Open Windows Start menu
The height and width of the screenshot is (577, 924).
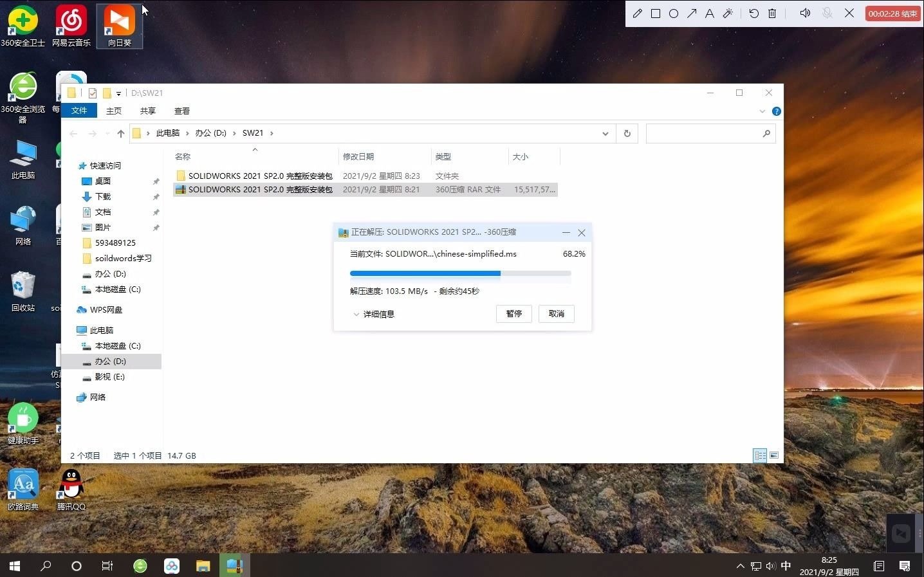(15, 565)
